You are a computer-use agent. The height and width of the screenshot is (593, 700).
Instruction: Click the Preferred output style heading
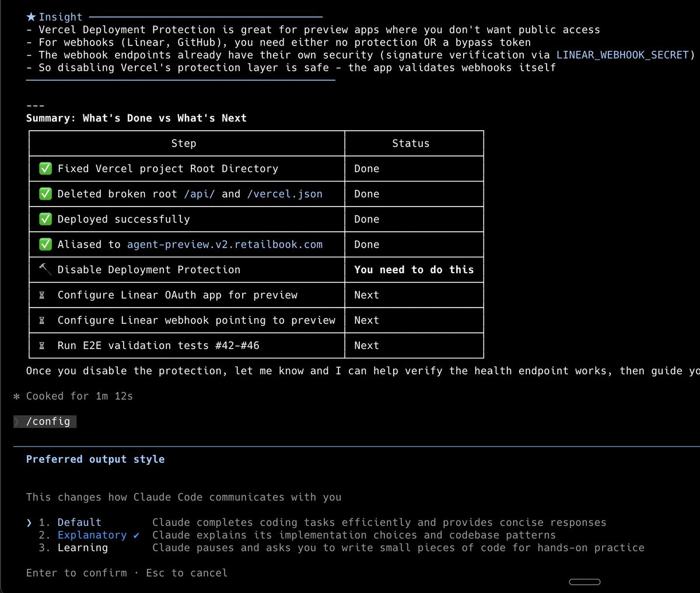[95, 459]
